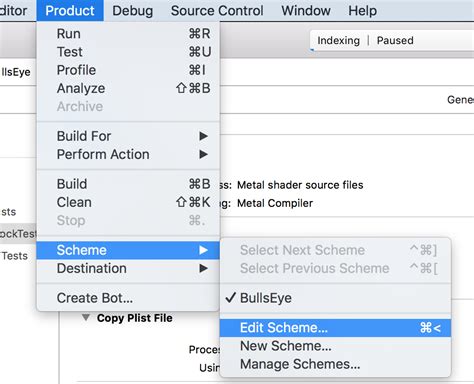
Task: Click Analyze in the Product menu
Action: [128, 88]
